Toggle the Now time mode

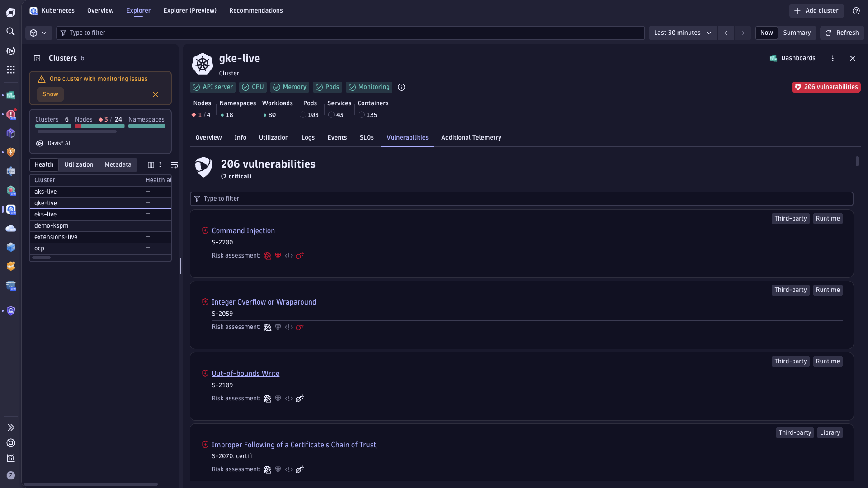pos(766,33)
